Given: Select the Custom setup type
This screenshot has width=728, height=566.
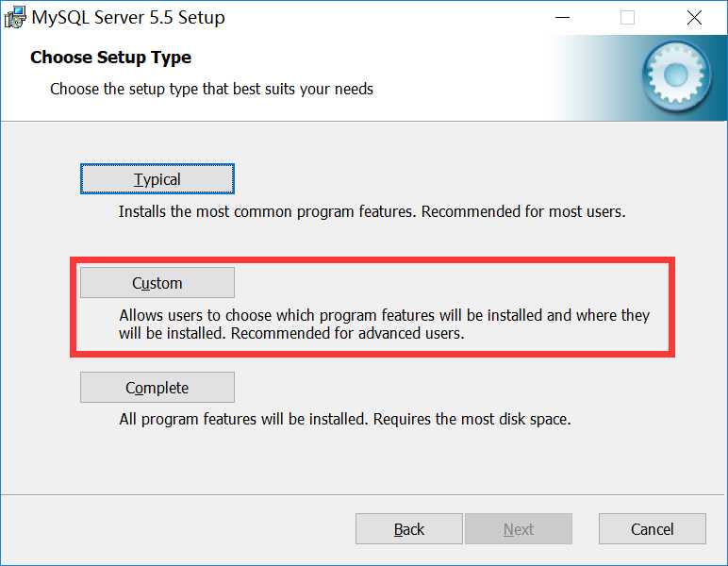Looking at the screenshot, I should (157, 283).
